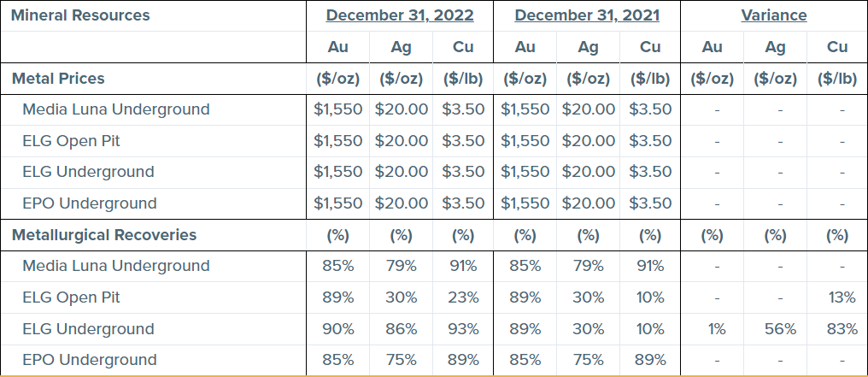Click the "December 31, 2021" column header
The width and height of the screenshot is (868, 377).
[x=588, y=15]
